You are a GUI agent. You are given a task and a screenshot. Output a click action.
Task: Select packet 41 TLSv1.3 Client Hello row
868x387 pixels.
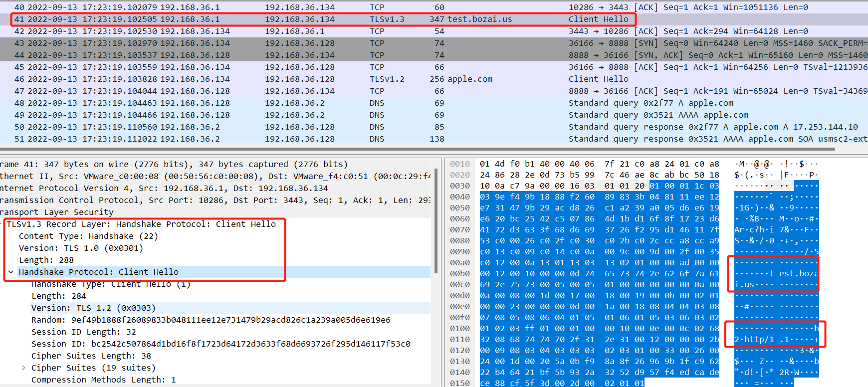click(x=434, y=19)
